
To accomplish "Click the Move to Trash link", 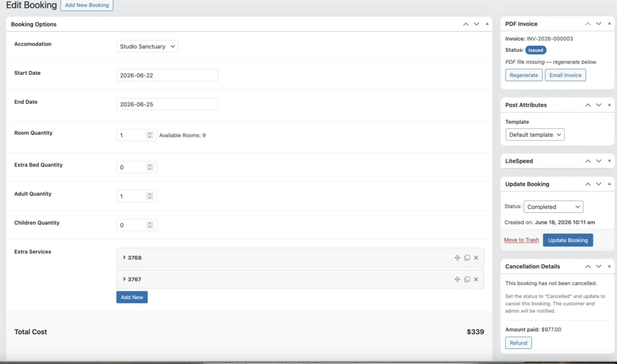I will pyautogui.click(x=521, y=240).
